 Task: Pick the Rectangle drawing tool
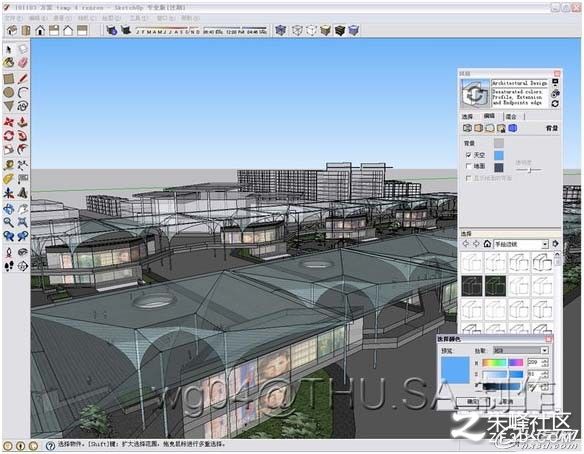[x=9, y=79]
